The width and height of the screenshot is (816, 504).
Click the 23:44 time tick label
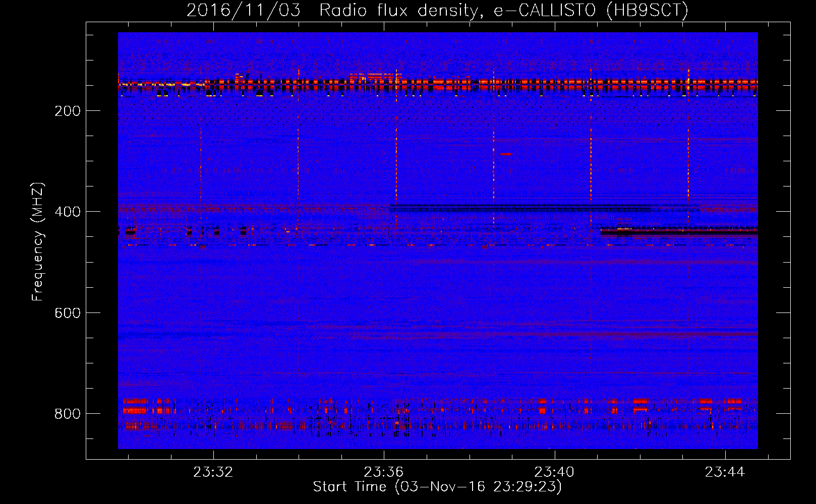pyautogui.click(x=725, y=472)
